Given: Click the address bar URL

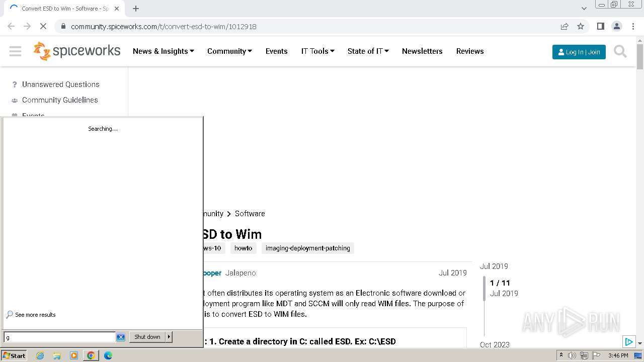Looking at the screenshot, I should (164, 27).
